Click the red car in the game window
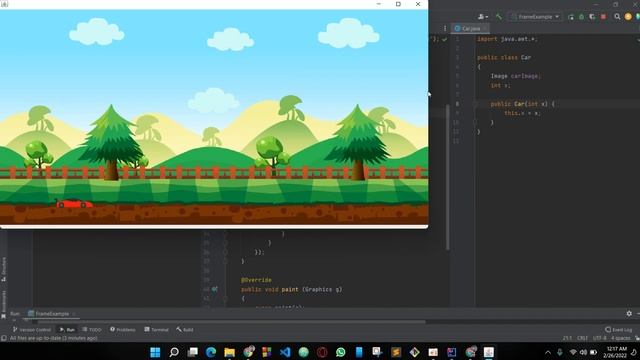 coord(74,203)
